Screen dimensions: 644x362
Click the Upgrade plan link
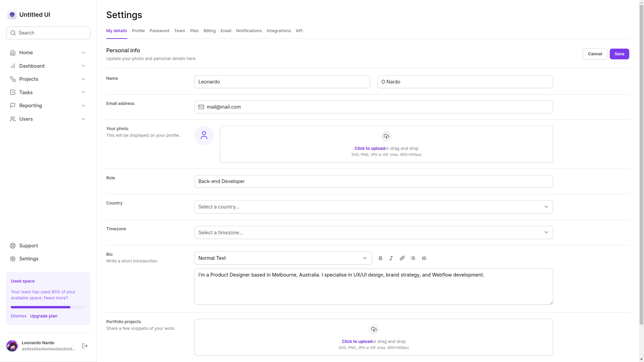pos(44,316)
